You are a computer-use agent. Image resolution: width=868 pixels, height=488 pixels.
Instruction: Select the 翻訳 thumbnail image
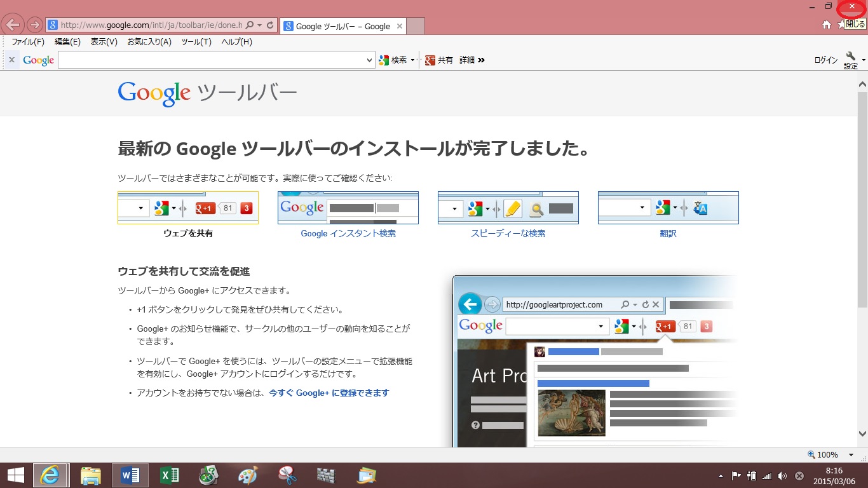click(x=668, y=208)
